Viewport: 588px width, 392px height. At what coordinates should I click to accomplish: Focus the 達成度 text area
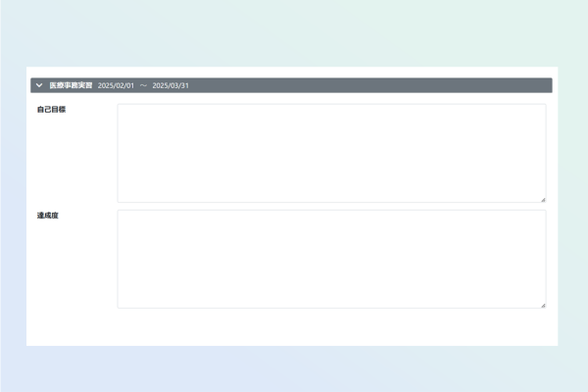click(x=331, y=259)
